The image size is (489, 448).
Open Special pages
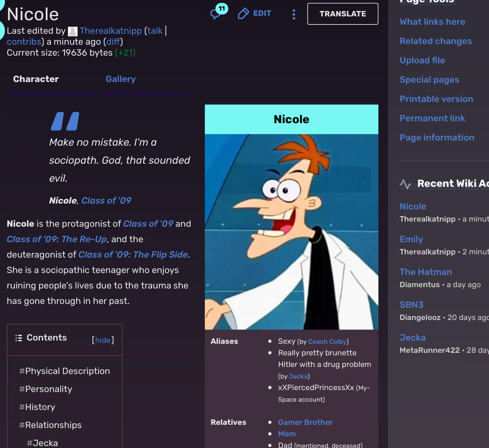(x=429, y=80)
